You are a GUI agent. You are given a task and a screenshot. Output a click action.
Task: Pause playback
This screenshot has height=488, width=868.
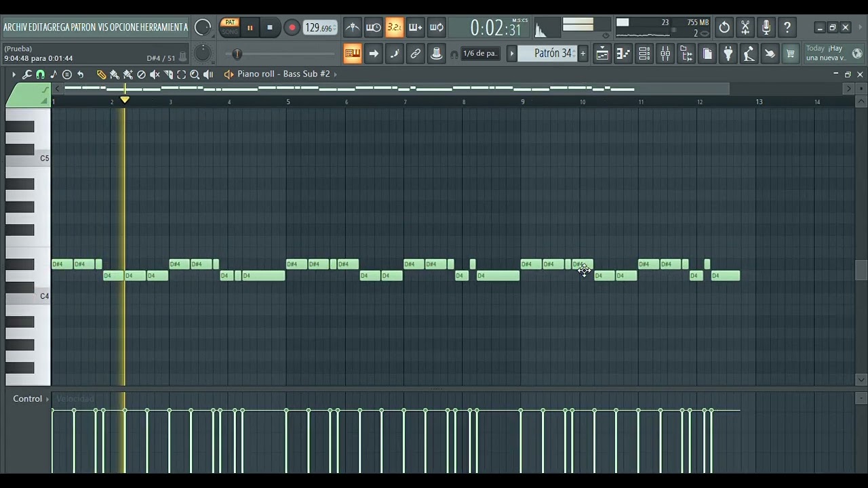[250, 28]
